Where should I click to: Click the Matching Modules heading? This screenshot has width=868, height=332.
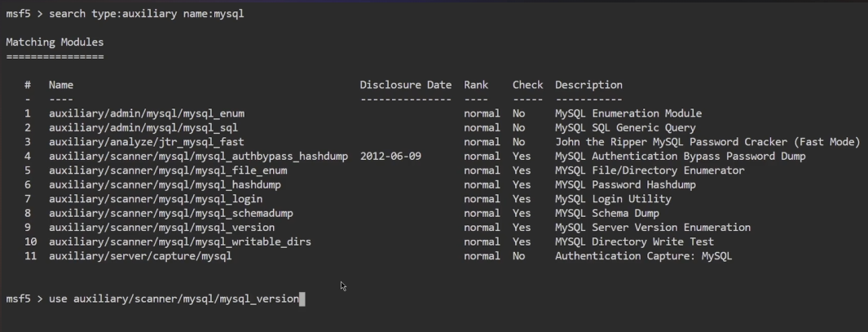(x=55, y=42)
